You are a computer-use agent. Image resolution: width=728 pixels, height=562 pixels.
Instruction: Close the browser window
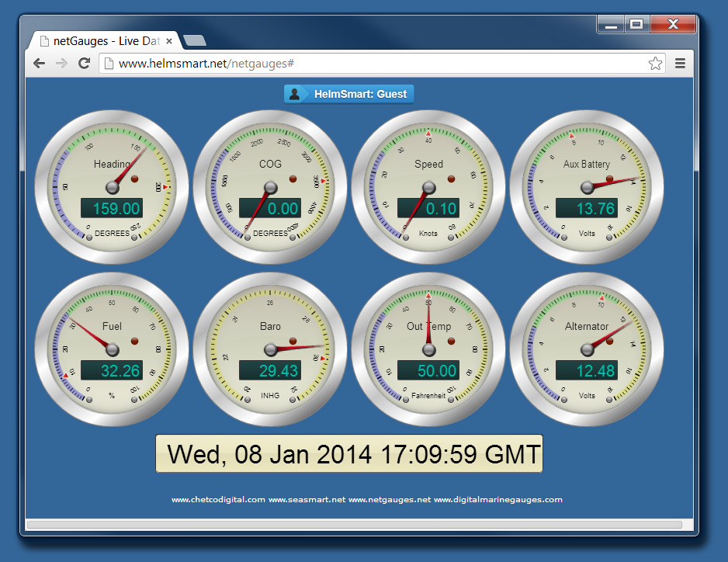pos(673,24)
